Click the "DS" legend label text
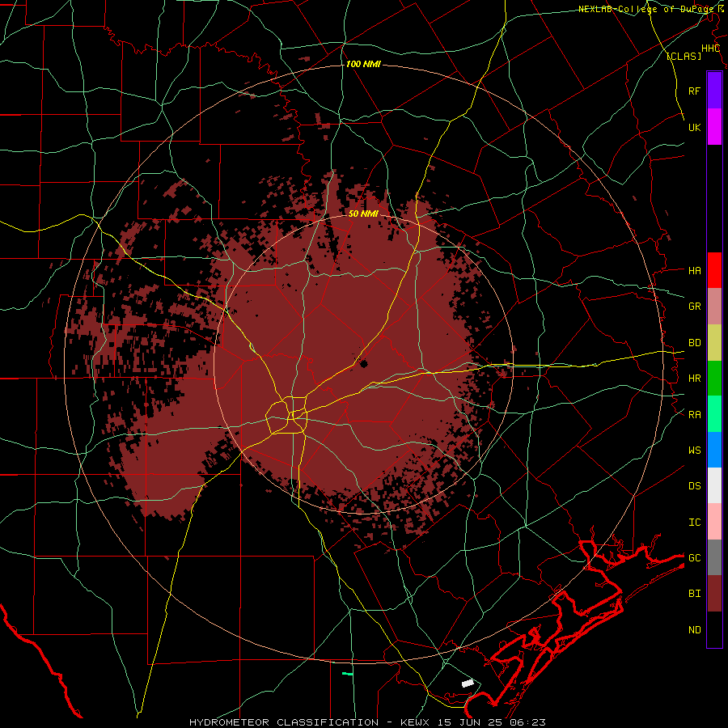This screenshot has height=728, width=728. [x=694, y=486]
